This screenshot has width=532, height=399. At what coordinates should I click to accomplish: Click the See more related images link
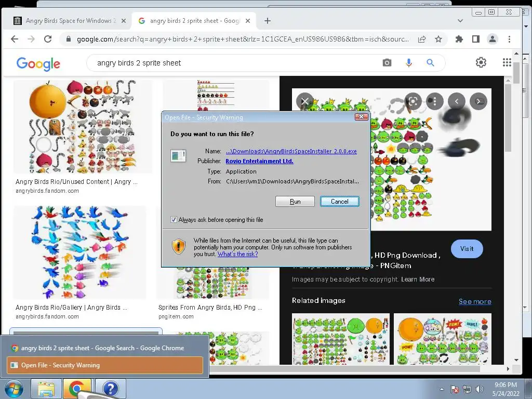click(475, 301)
